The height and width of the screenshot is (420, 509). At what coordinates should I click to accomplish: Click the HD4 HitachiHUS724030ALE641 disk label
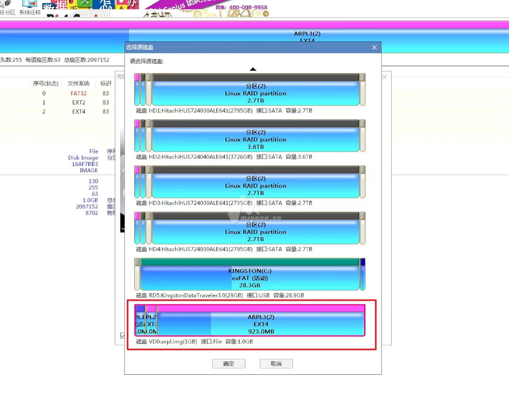224,249
